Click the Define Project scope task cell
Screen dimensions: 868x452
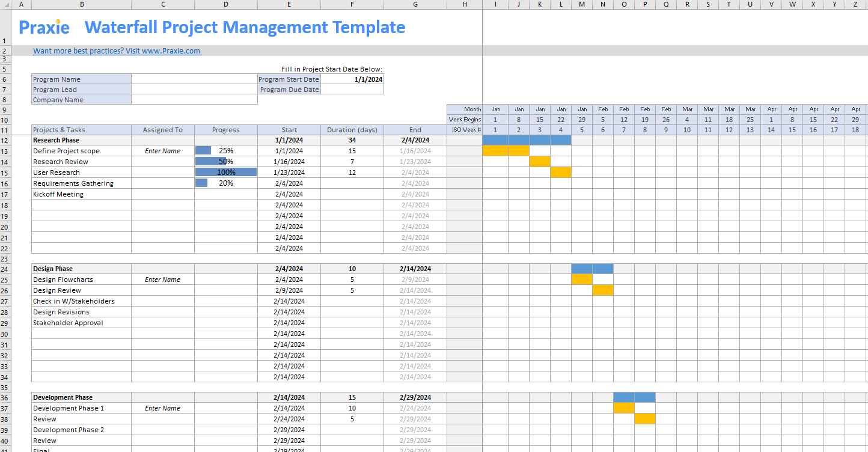coord(81,151)
